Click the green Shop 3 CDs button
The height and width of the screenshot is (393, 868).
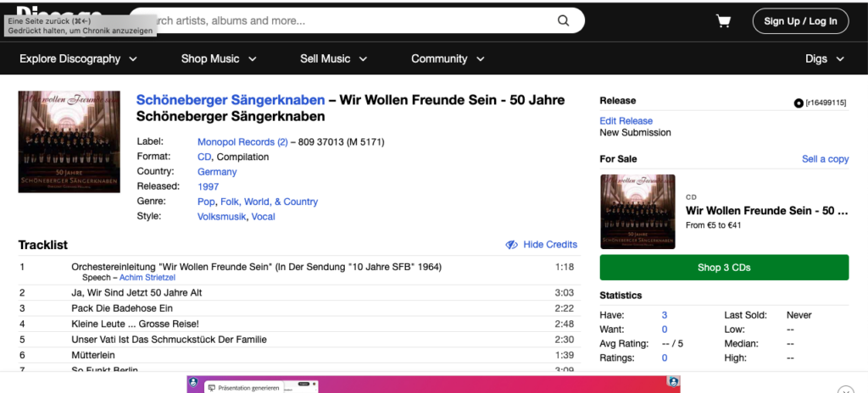[724, 268]
